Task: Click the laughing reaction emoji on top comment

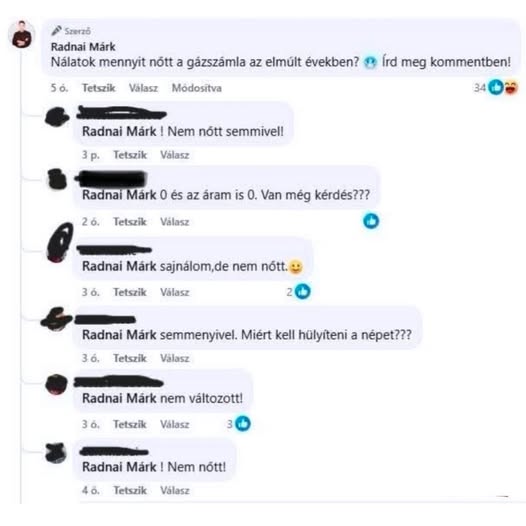Action: point(510,88)
